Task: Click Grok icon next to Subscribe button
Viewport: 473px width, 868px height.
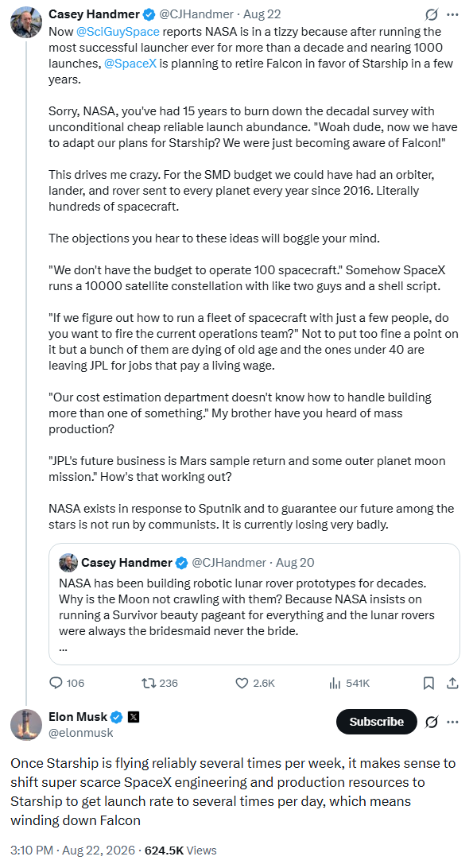Action: pos(432,722)
